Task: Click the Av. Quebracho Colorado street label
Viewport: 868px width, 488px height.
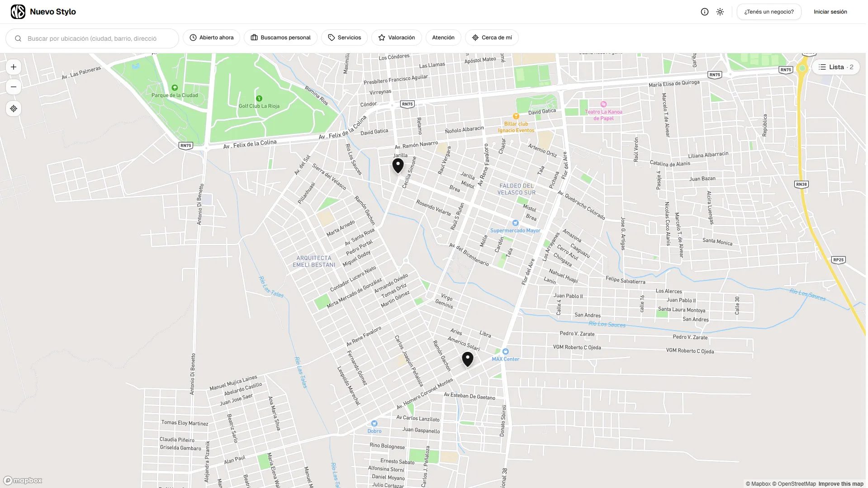Action: [x=581, y=205]
